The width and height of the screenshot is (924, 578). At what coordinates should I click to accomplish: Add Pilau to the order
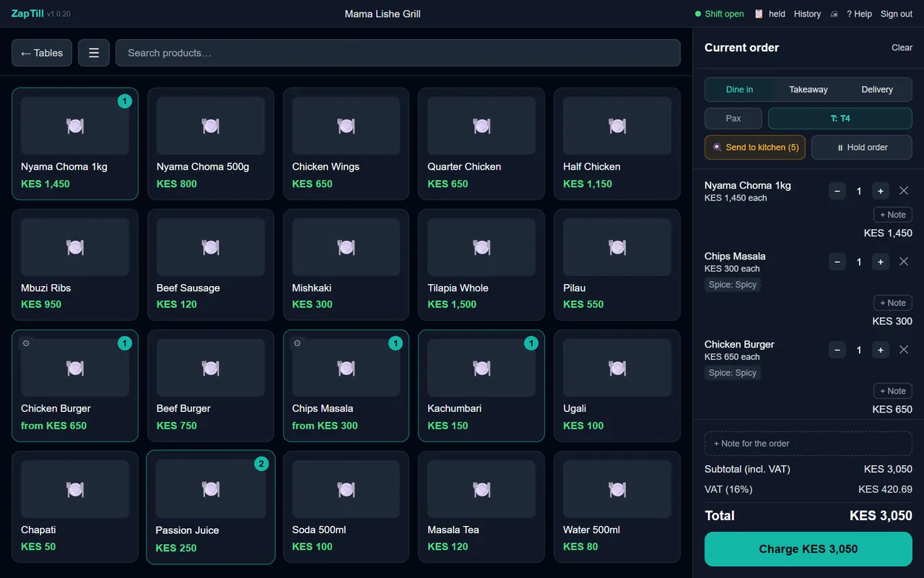[617, 264]
